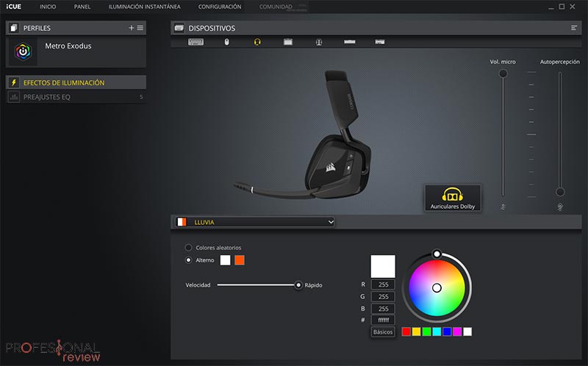This screenshot has height=366, width=588.
Task: Select the Metro Exodus profile
Action: (x=76, y=51)
